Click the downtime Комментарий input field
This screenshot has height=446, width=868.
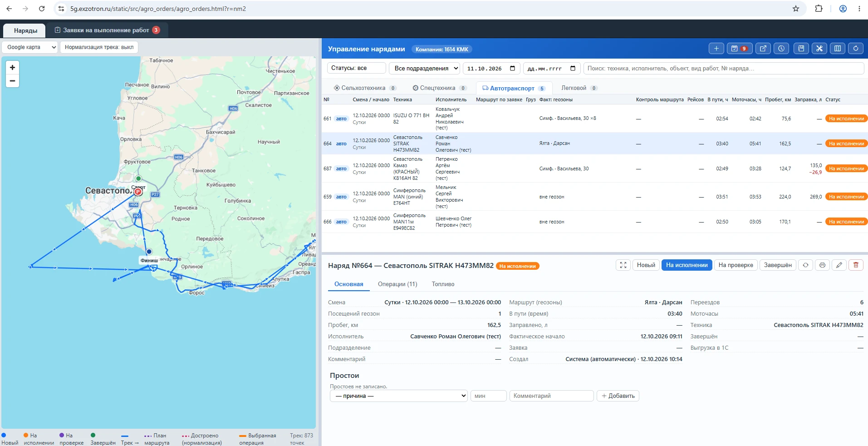point(551,396)
